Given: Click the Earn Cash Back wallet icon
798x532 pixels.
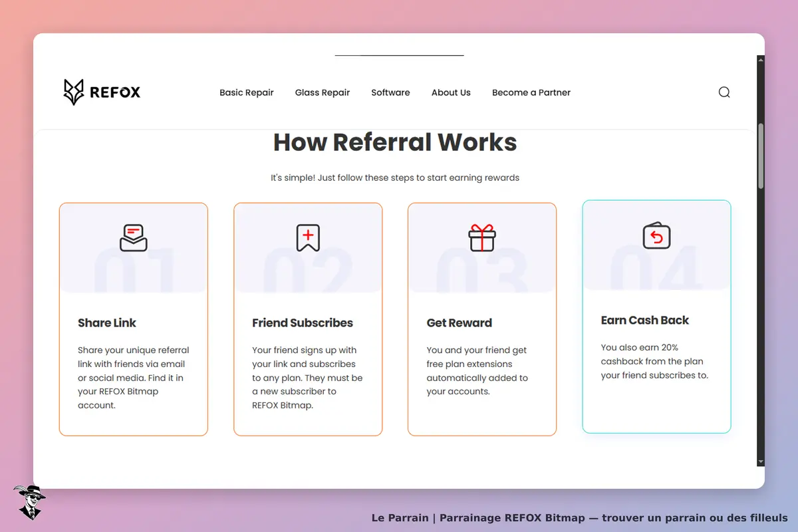Looking at the screenshot, I should (656, 235).
